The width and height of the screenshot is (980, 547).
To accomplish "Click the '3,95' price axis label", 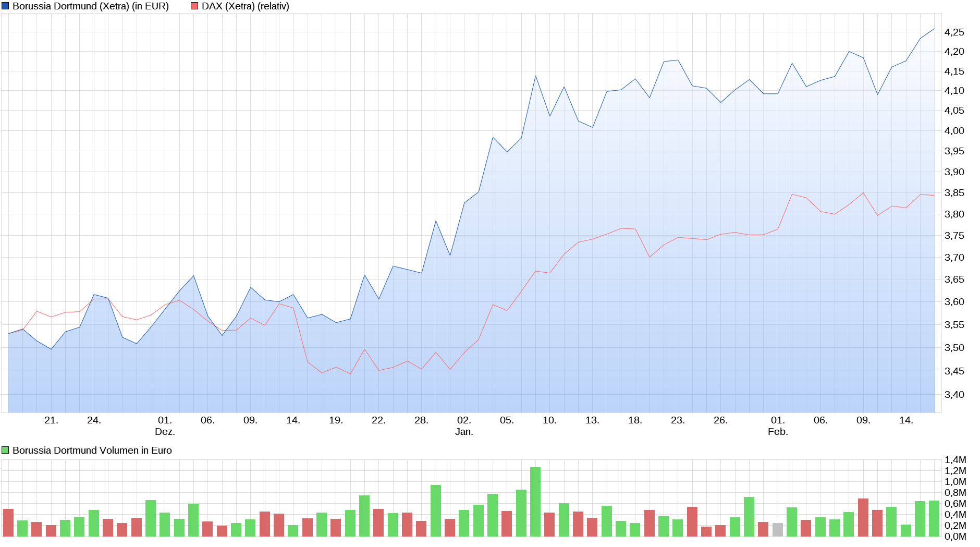I will pos(954,151).
